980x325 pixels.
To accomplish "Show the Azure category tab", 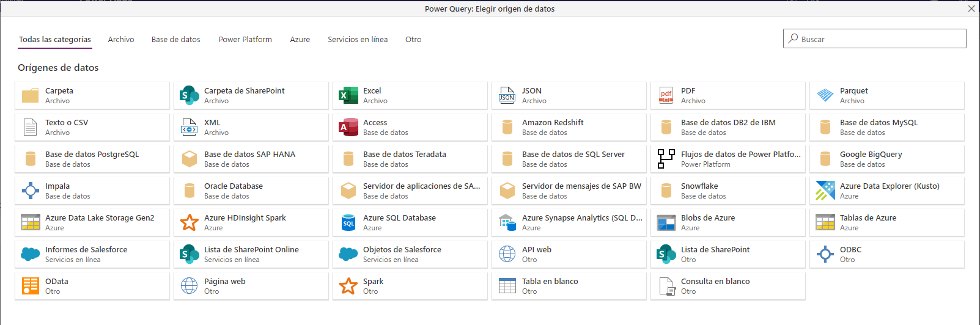I will pos(300,39).
